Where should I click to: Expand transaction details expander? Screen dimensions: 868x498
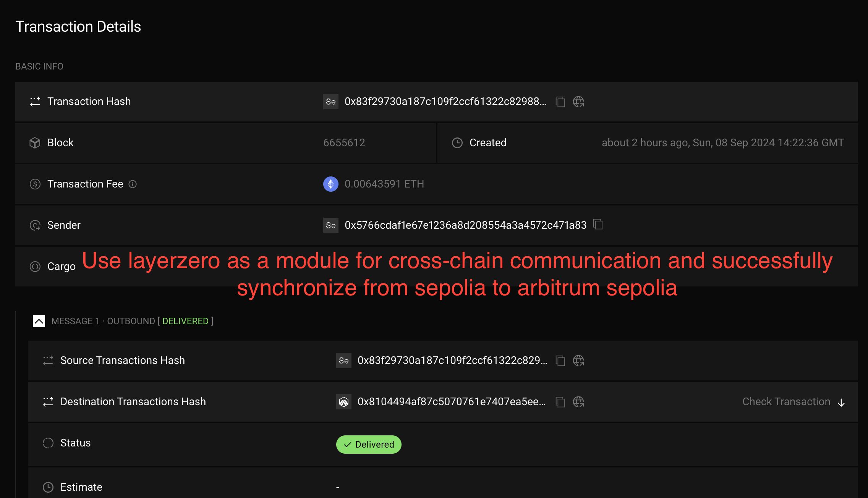click(37, 321)
